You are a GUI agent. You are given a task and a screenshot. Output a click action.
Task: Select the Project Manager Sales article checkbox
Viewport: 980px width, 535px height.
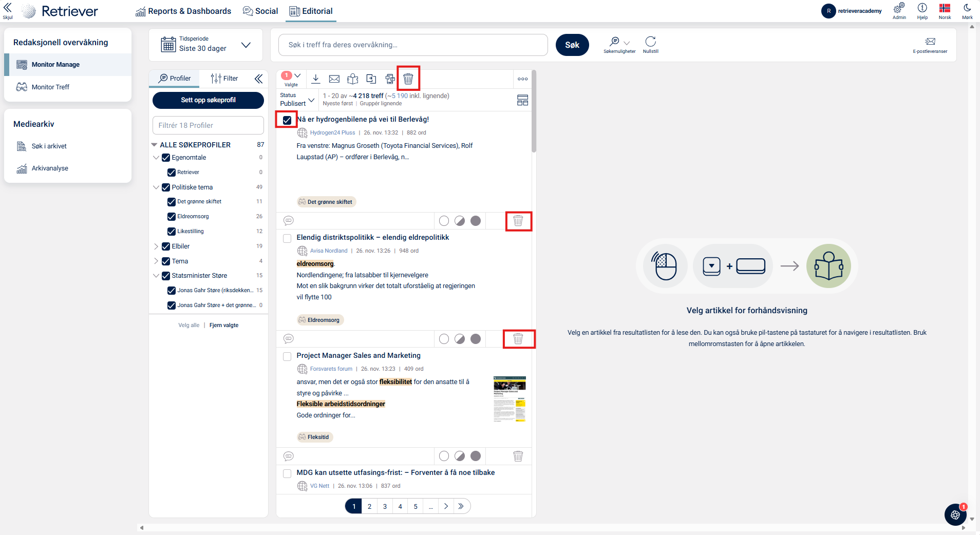[287, 356]
